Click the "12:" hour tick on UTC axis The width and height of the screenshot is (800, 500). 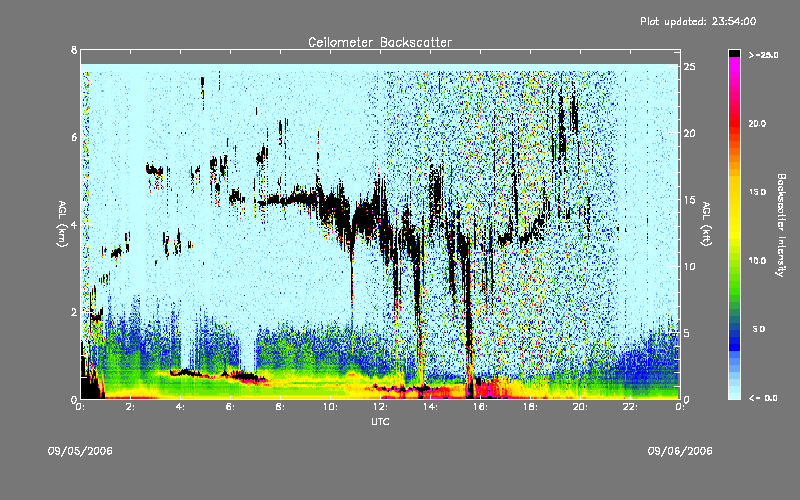[380, 407]
